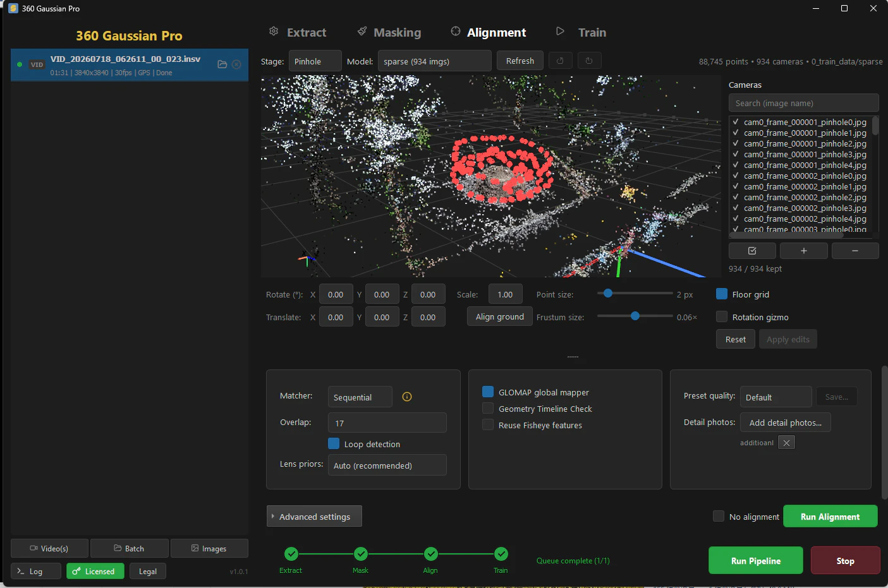Viewport: 888px width, 588px height.
Task: Remove the VID_20260718 video from the queue
Action: 236,64
